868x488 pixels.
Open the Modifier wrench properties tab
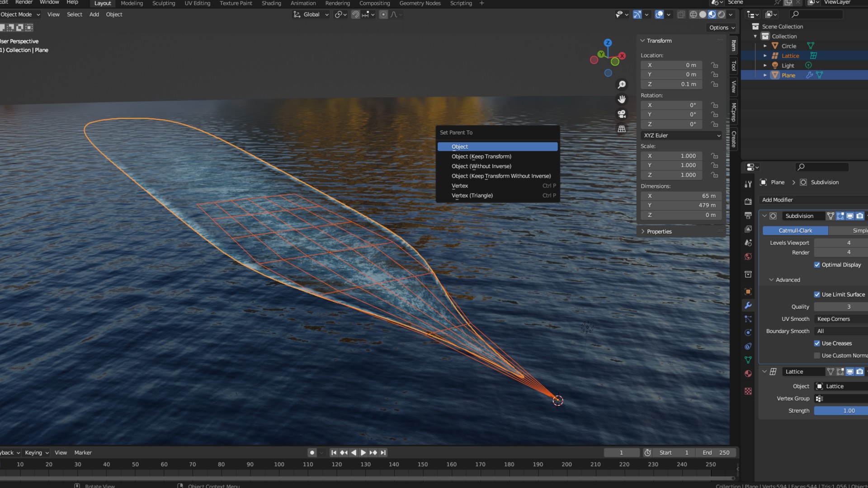[748, 305]
